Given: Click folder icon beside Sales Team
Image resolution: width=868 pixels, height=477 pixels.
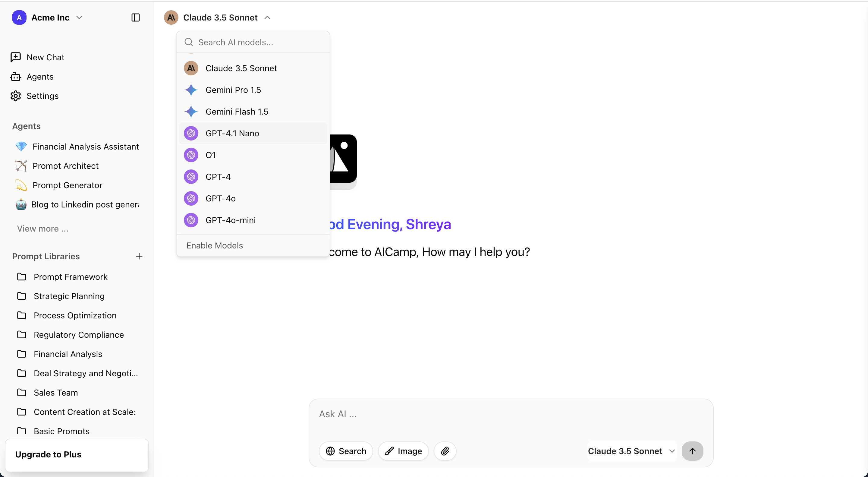Looking at the screenshot, I should [x=22, y=392].
